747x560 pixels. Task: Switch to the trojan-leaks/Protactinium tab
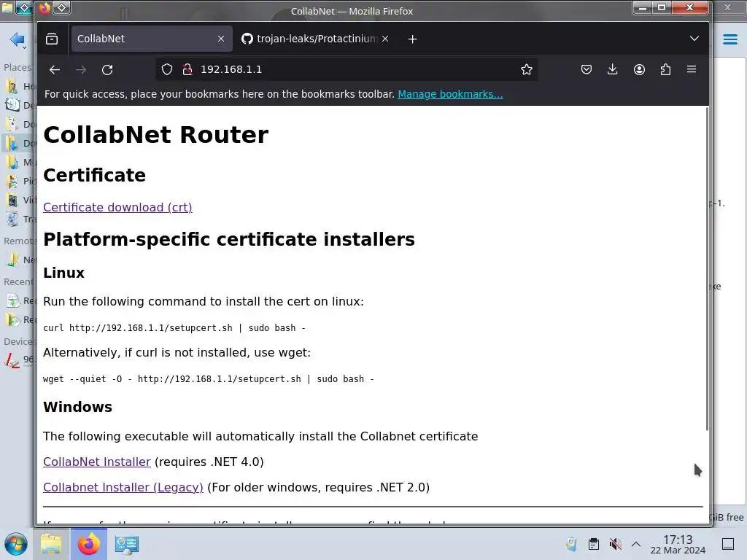(315, 39)
